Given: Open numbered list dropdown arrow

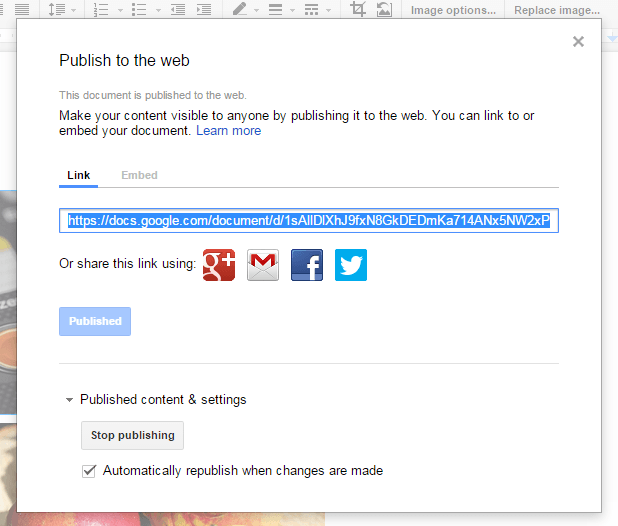Looking at the screenshot, I should tap(121, 10).
